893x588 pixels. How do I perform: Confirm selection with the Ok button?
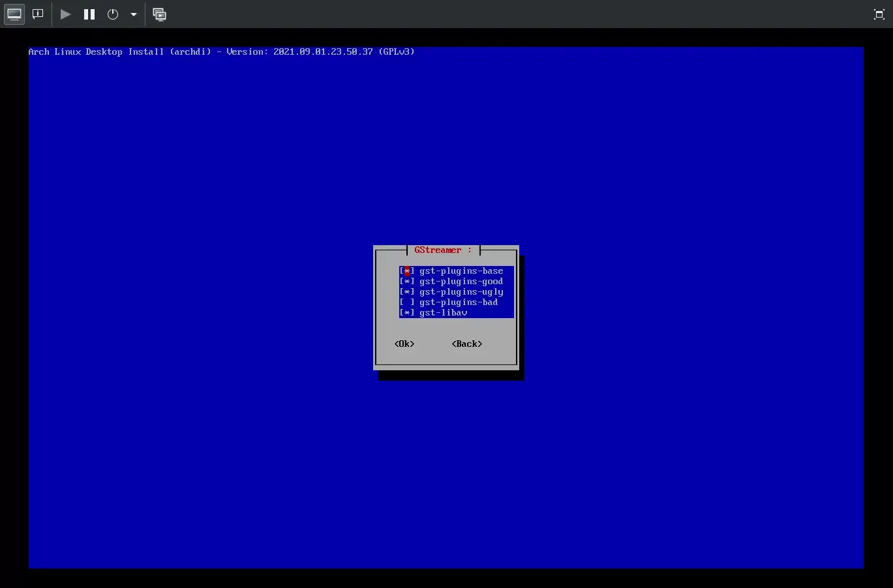click(404, 344)
